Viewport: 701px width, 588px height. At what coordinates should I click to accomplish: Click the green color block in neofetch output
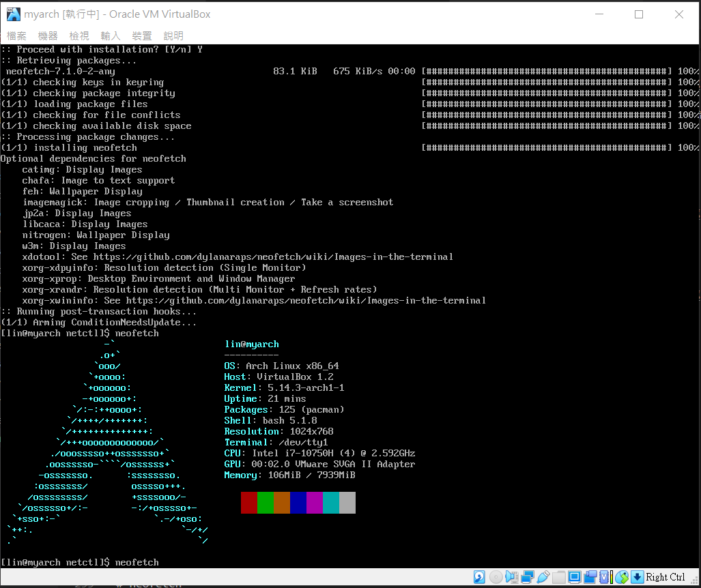pos(266,503)
